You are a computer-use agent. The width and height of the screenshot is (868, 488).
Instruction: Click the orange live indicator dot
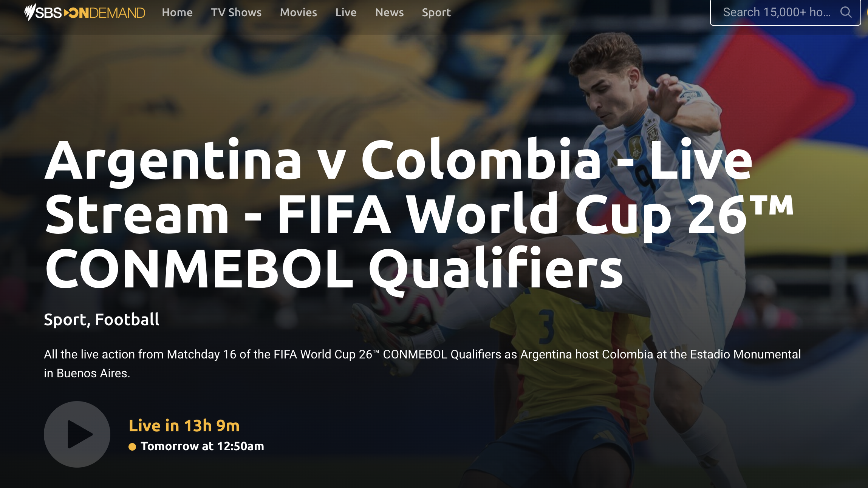132,447
